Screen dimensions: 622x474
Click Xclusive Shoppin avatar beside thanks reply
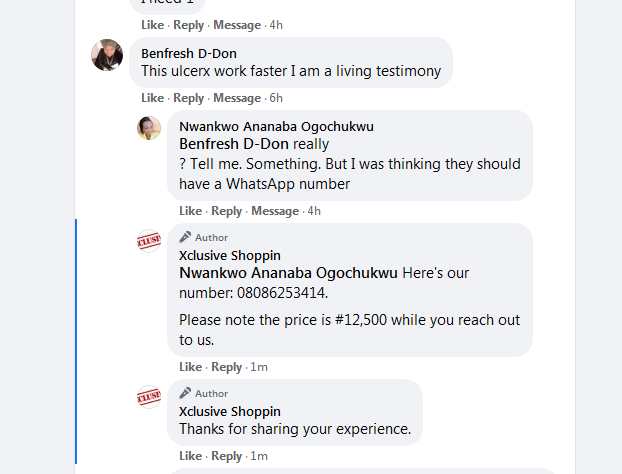coord(149,397)
